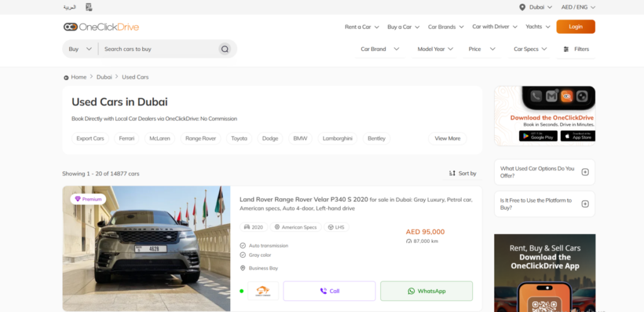Click the Download the OneClickDrive banner
This screenshot has height=312, width=644.
[545, 116]
